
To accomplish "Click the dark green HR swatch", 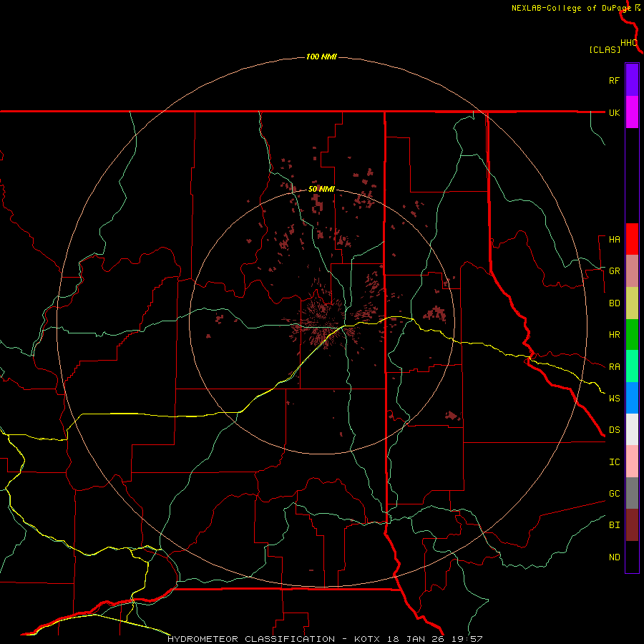I will pos(632,335).
